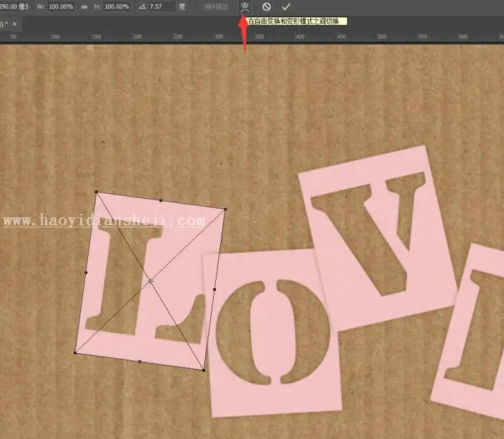Click the transform center reference point
Image resolution: width=504 pixels, height=439 pixels.
point(150,281)
